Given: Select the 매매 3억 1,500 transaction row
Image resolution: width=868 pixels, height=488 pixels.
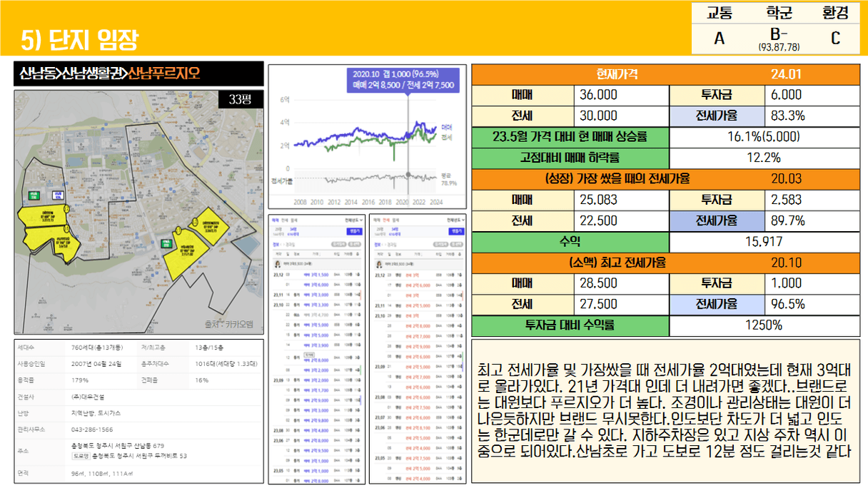Looking at the screenshot, I should click(x=317, y=274).
